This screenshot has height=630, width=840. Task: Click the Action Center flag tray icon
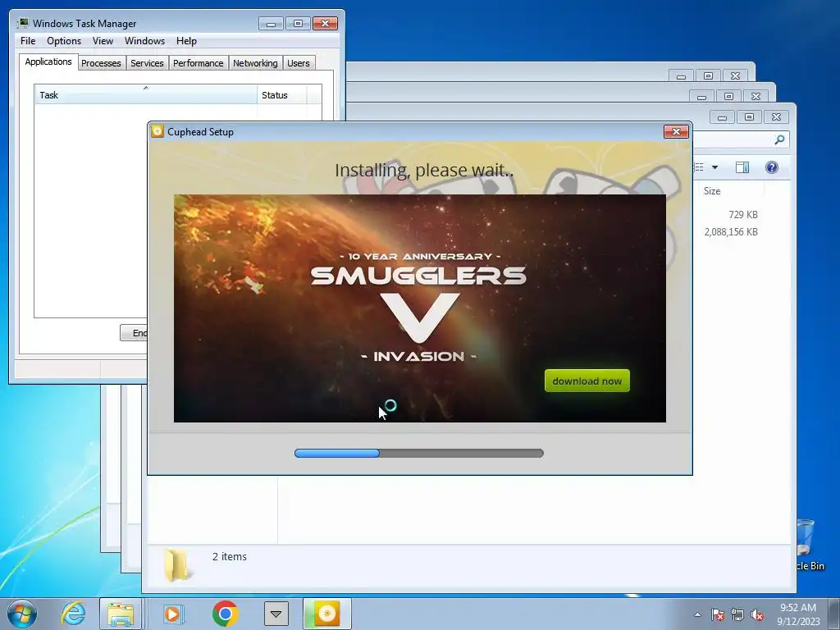point(717,614)
